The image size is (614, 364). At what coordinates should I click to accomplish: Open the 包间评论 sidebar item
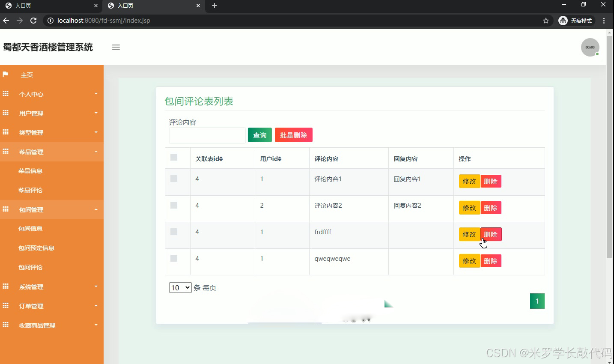pos(30,267)
